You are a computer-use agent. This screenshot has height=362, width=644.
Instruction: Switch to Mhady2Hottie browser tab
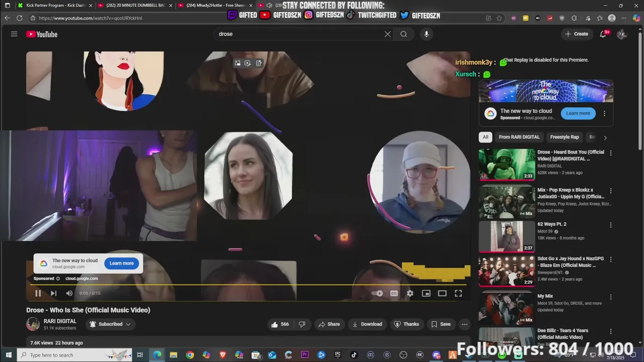pyautogui.click(x=215, y=6)
